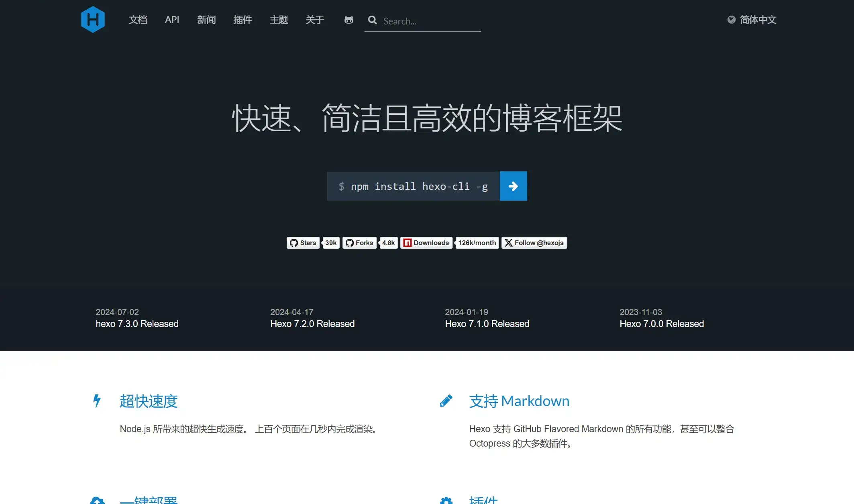Open the 主题 nav item
This screenshot has width=854, height=504.
(279, 20)
